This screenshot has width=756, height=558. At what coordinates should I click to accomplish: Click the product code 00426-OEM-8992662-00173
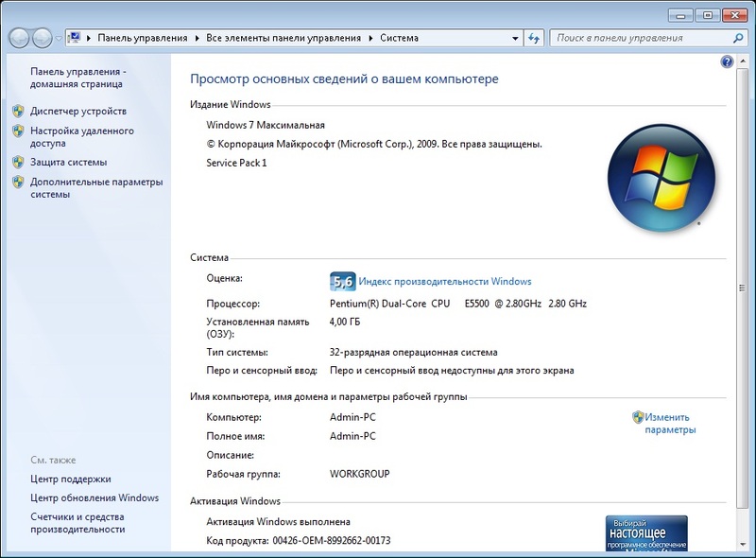(332, 541)
